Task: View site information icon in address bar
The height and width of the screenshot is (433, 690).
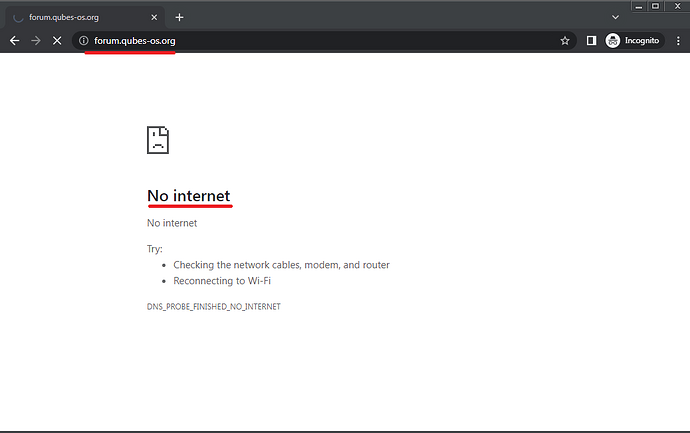Action: (84, 41)
